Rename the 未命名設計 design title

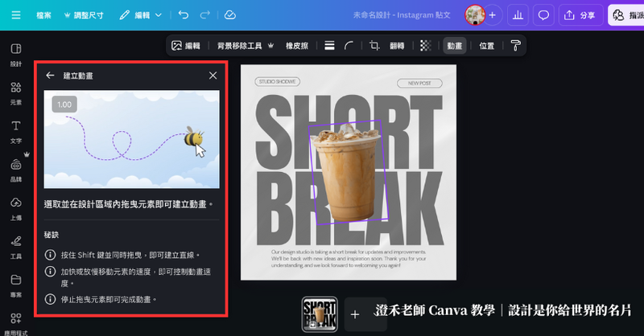pos(402,15)
